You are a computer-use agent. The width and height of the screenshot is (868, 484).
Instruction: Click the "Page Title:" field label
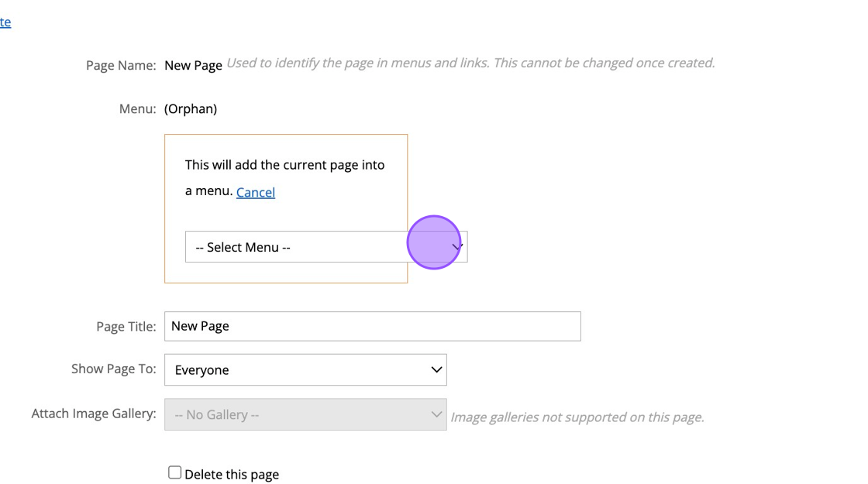(x=126, y=327)
